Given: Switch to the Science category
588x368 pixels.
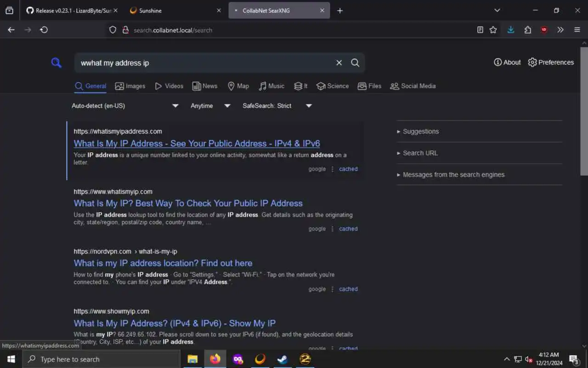Looking at the screenshot, I should point(333,86).
